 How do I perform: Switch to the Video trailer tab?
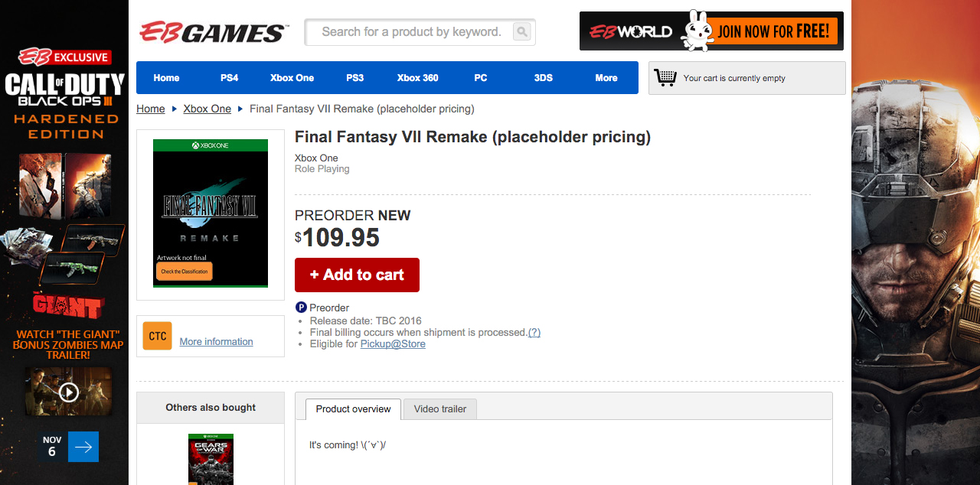click(x=439, y=409)
